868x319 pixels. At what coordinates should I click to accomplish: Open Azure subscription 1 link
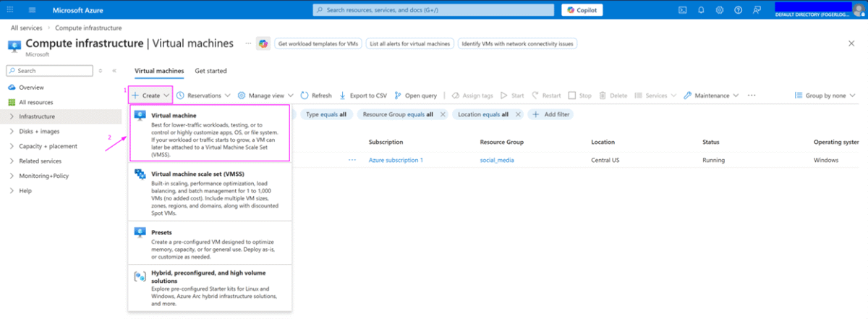tap(396, 160)
